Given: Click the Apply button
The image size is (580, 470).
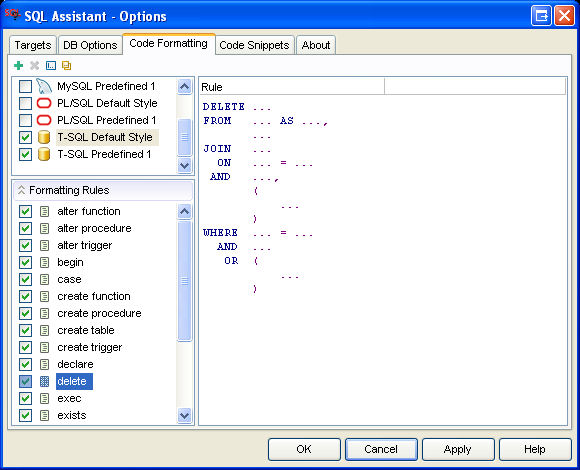Looking at the screenshot, I should point(458,449).
